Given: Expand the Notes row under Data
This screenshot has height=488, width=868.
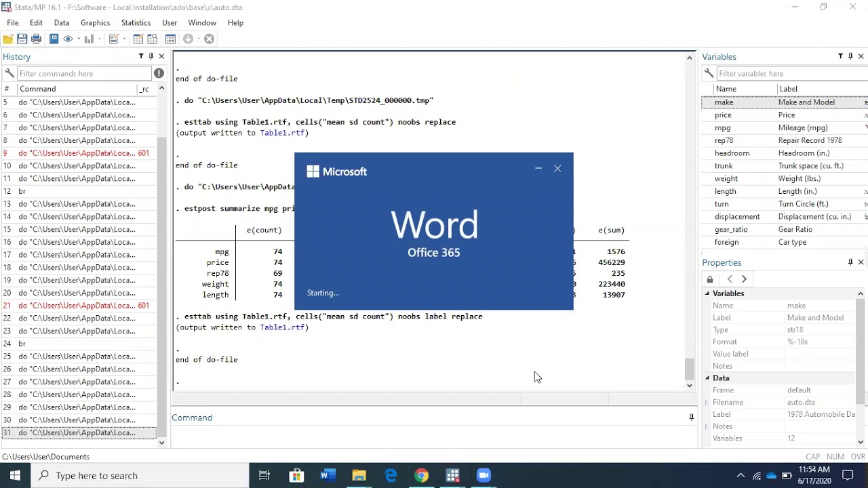Looking at the screenshot, I should pos(707,426).
